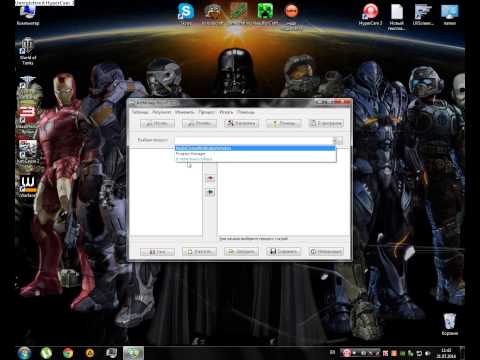The width and height of the screenshot is (480, 360).
Task: Open the Skype desktop icon
Action: pos(185,14)
